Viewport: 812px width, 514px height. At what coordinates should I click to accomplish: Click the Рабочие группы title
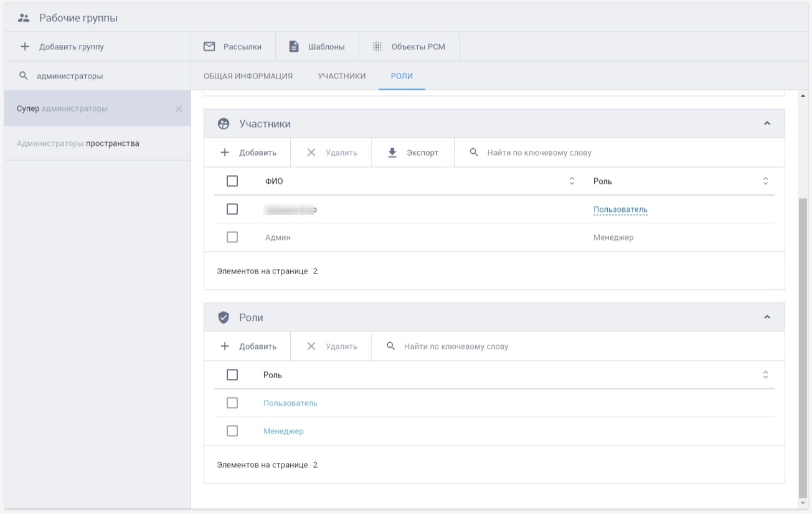[x=78, y=18]
